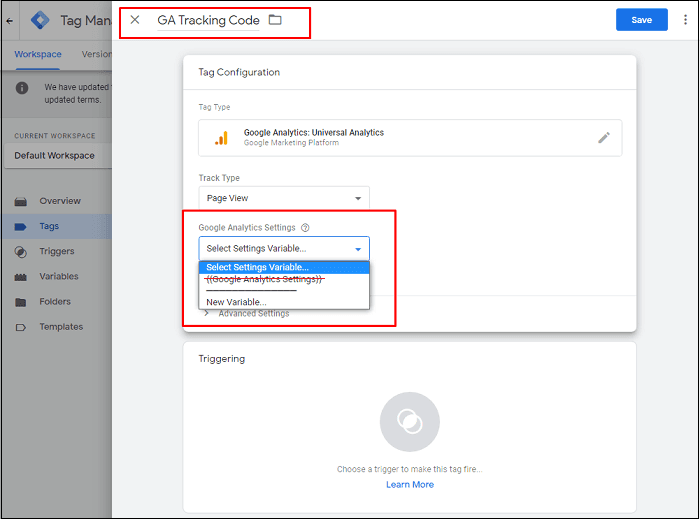Edit the GA Tracking Code tag name
The image size is (700, 519).
208,21
